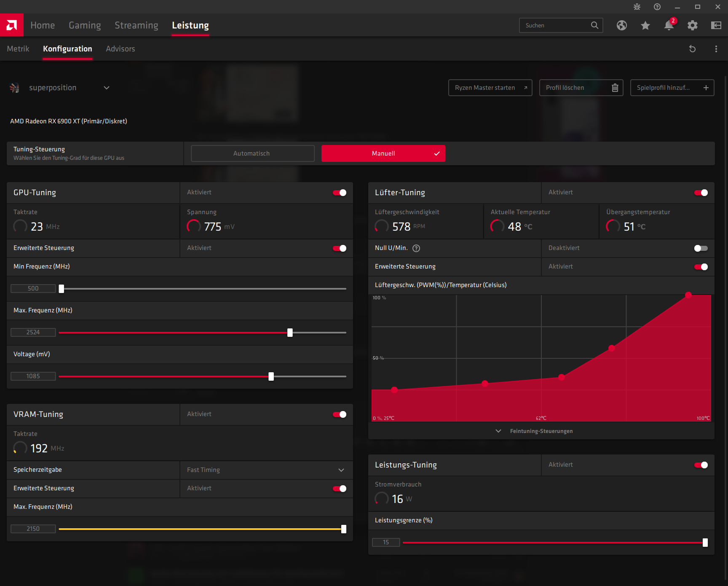Click the plus icon in Spielprofil hinzufügen
Image resolution: width=728 pixels, height=586 pixels.
click(706, 88)
